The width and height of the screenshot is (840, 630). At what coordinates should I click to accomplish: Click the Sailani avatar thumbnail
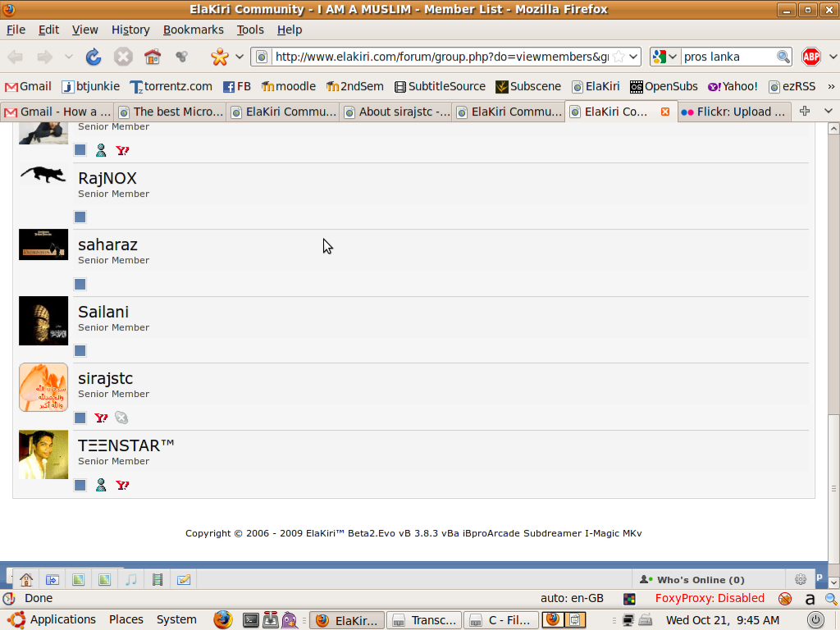[43, 321]
